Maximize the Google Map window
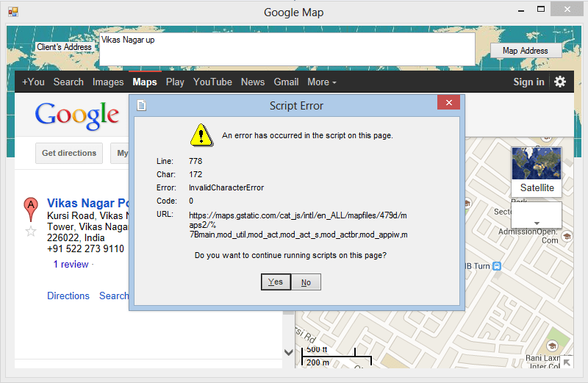The height and width of the screenshot is (383, 588). coord(541,10)
